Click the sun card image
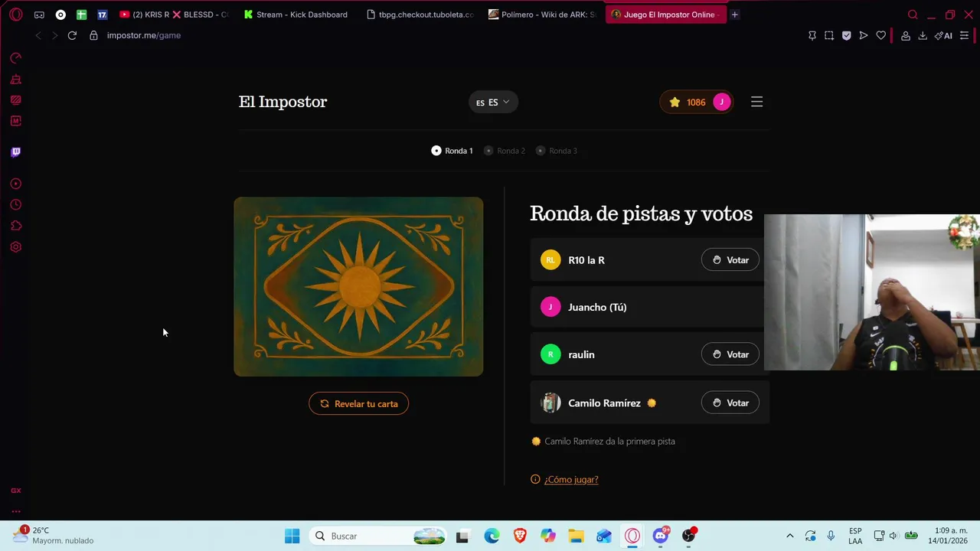This screenshot has height=551, width=980. click(358, 286)
